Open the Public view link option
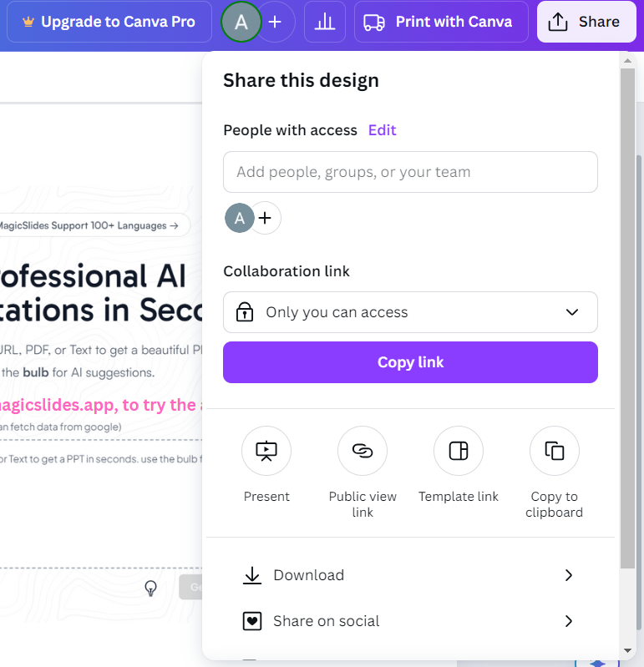 [362, 452]
